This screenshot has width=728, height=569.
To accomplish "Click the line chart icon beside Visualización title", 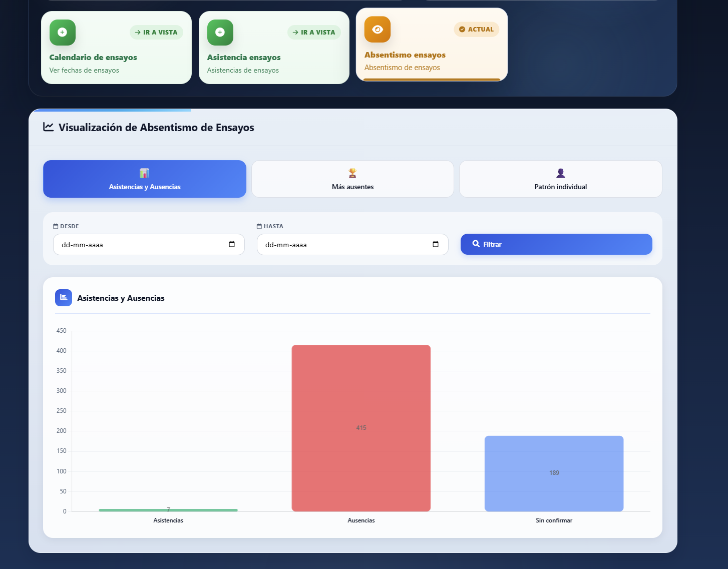I will (x=49, y=127).
